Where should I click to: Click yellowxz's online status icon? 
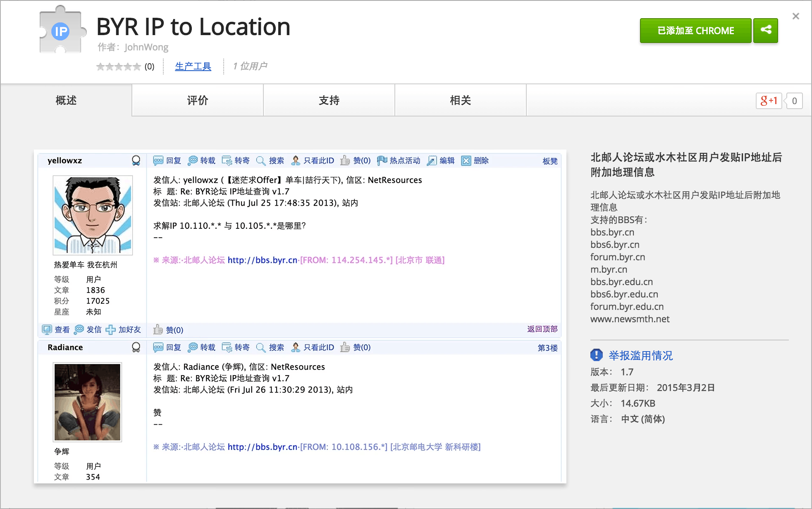point(136,160)
